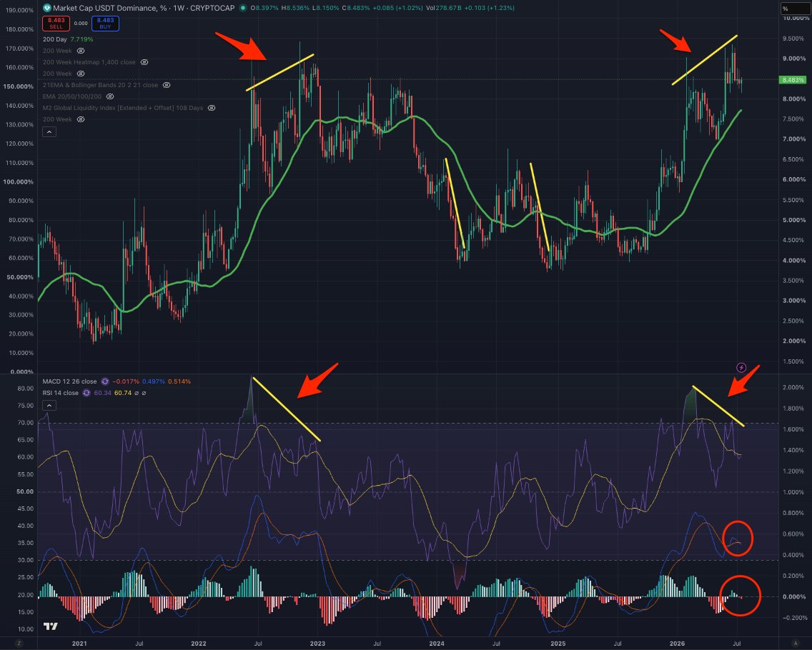
Task: Select the RSI 14 close label
Action: click(61, 393)
